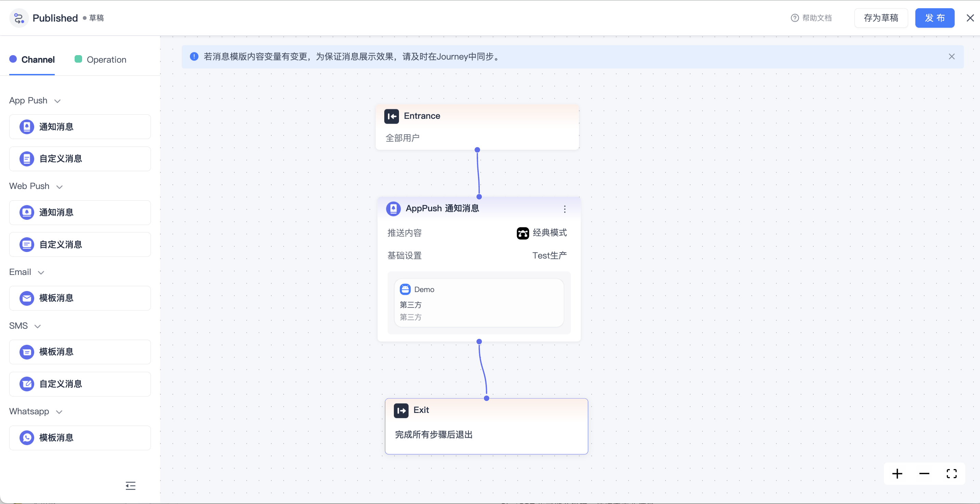
Task: Click the fit-to-screen canvas icon
Action: (x=952, y=474)
